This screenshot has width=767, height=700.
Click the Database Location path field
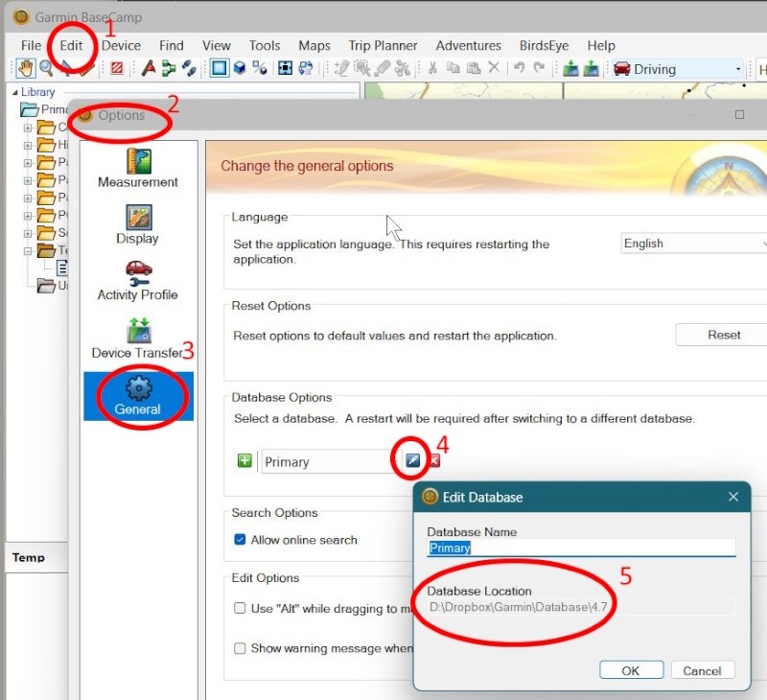581,607
